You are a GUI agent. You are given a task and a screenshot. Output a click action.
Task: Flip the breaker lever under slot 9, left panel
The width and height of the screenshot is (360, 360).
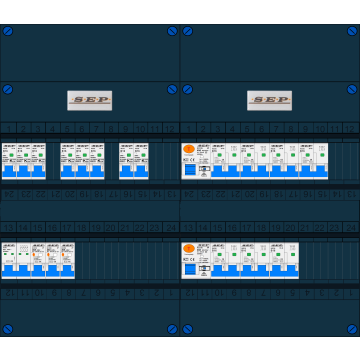126,171
